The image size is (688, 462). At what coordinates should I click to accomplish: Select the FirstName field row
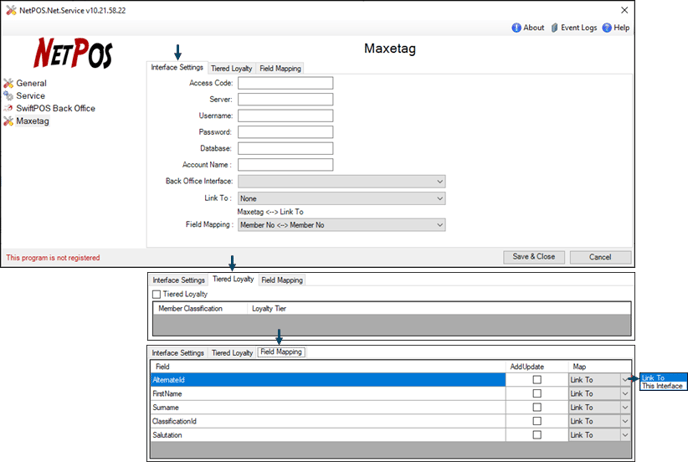pos(328,394)
